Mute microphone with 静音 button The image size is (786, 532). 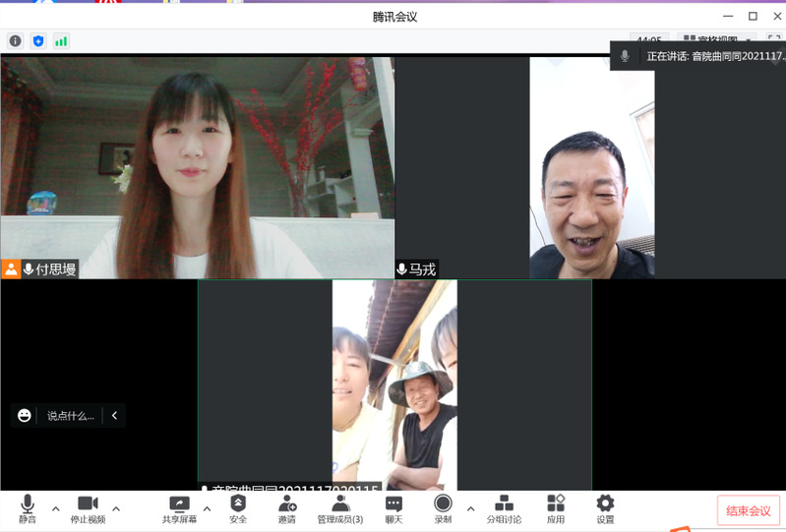click(x=28, y=509)
